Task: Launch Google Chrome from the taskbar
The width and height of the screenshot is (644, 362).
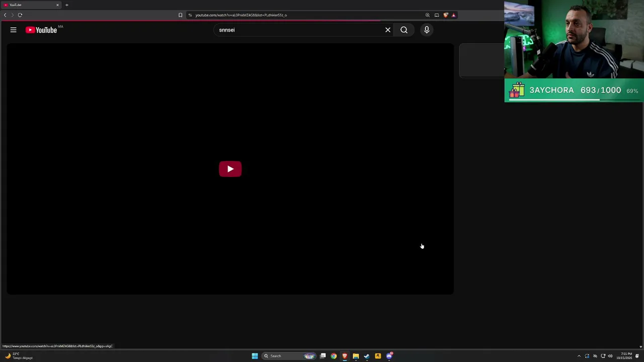Action: 334,356
